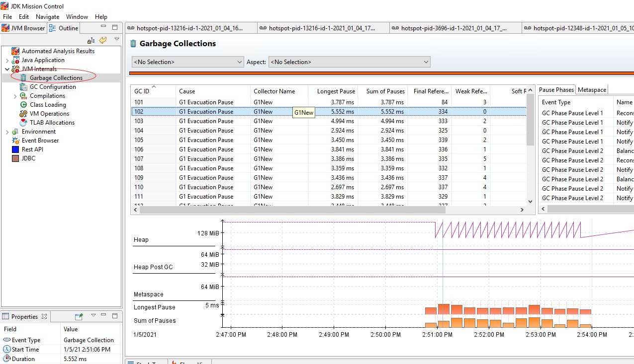This screenshot has width=634, height=364.
Task: Collapse the JVM Internals tree node
Action: 7,69
